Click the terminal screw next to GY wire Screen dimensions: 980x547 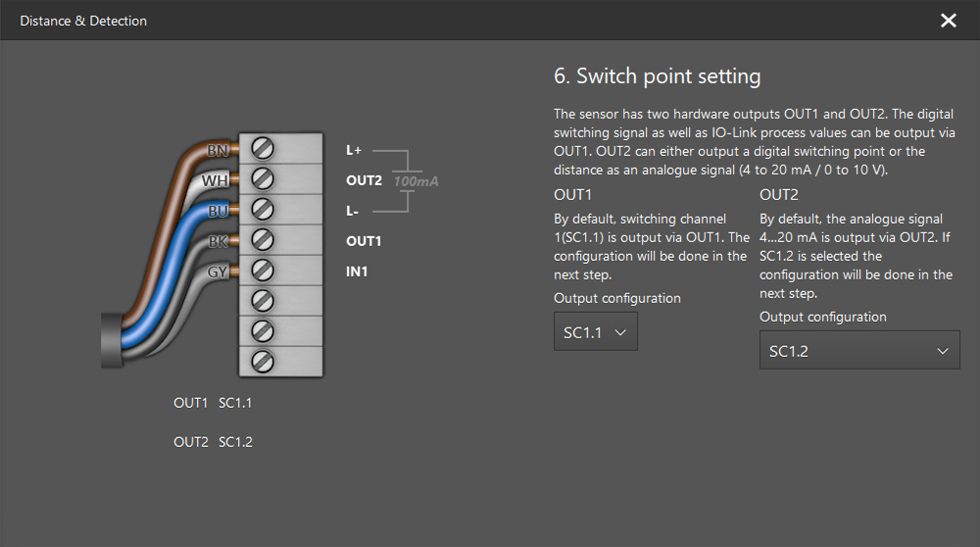[263, 271]
